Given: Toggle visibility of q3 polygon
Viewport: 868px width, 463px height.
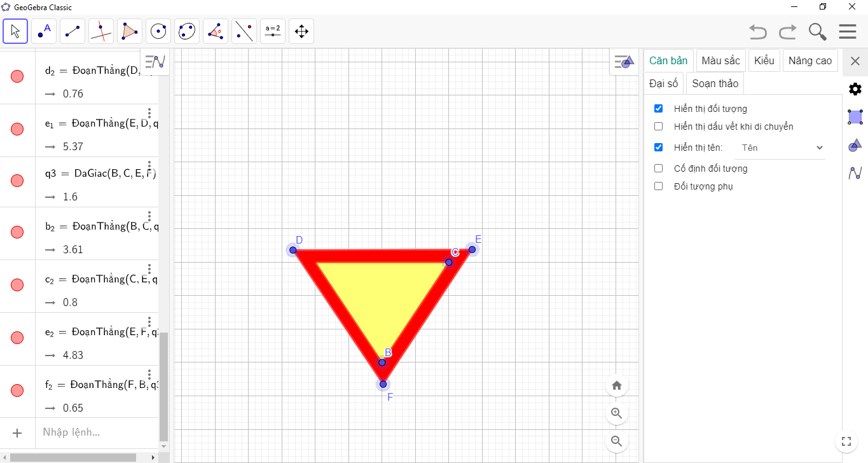Looking at the screenshot, I should coord(17,181).
